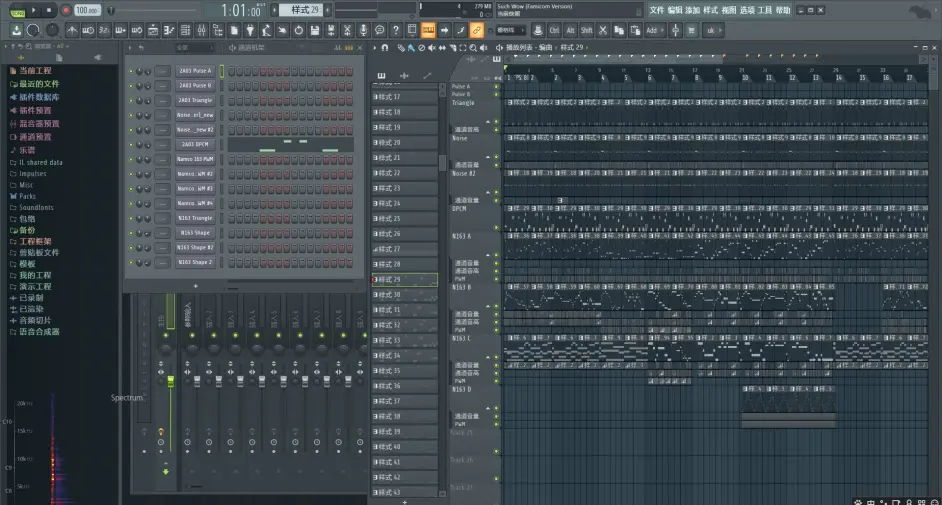Viewport: 942px width, 505px height.
Task: Click the save floppy disk icon
Action: click(315, 30)
